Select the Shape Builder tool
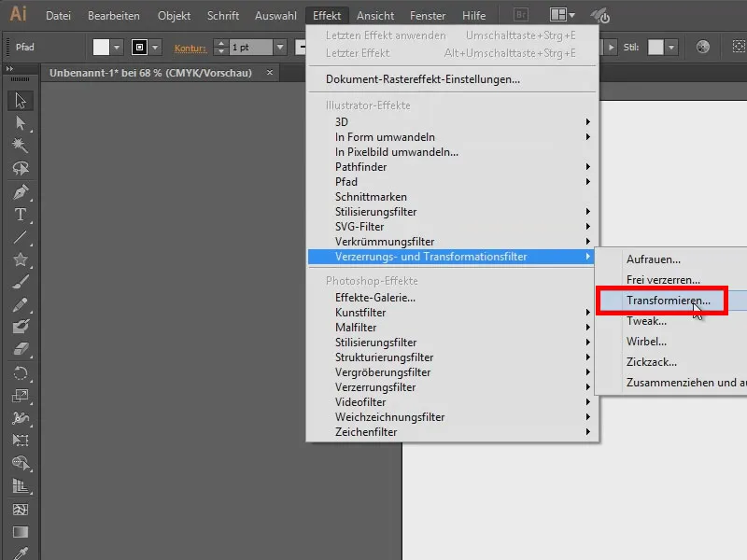The image size is (747, 560). tap(20, 462)
